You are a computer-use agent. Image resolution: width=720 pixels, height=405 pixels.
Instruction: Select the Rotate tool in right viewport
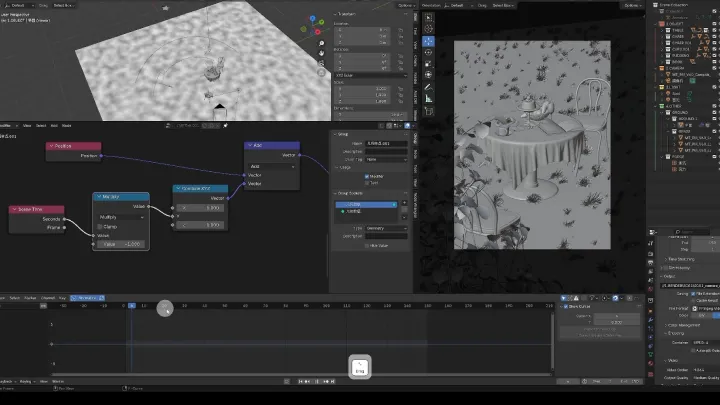click(x=428, y=52)
